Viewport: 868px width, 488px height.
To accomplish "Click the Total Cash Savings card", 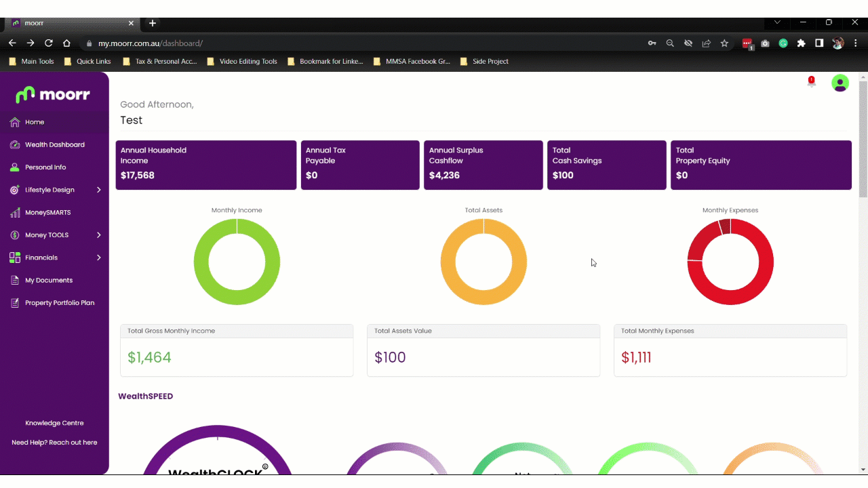I will point(607,165).
